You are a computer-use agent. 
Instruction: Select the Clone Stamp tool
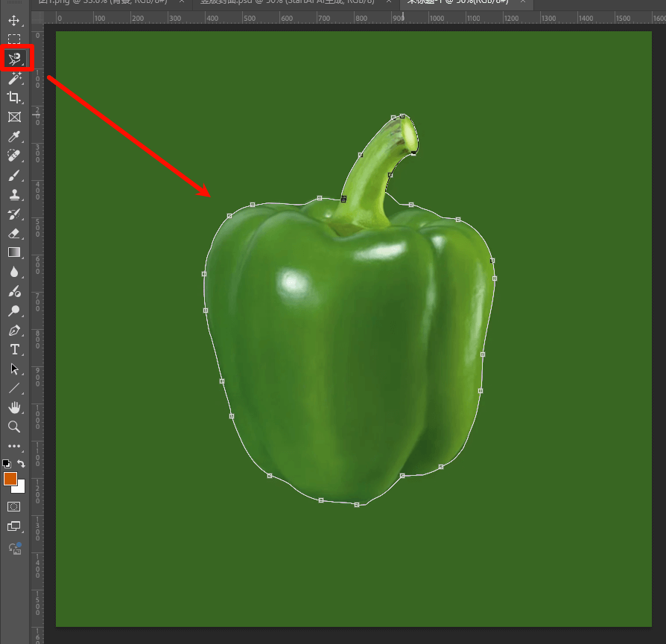(14, 195)
